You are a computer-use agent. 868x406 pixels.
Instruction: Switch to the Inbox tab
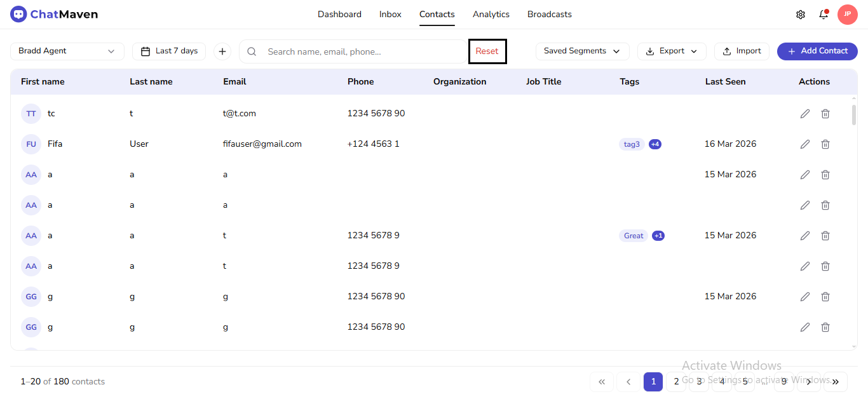point(390,15)
